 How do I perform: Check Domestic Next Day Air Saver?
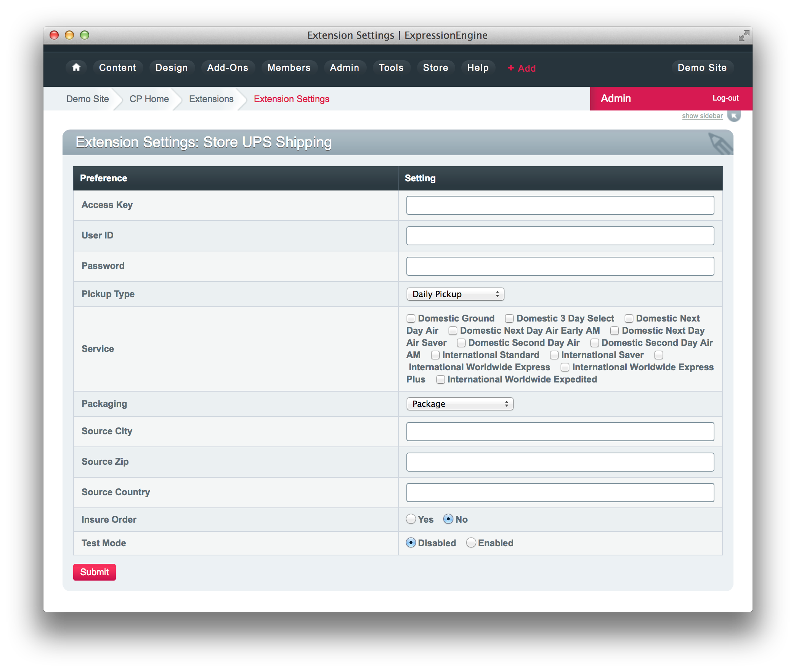[x=615, y=331]
